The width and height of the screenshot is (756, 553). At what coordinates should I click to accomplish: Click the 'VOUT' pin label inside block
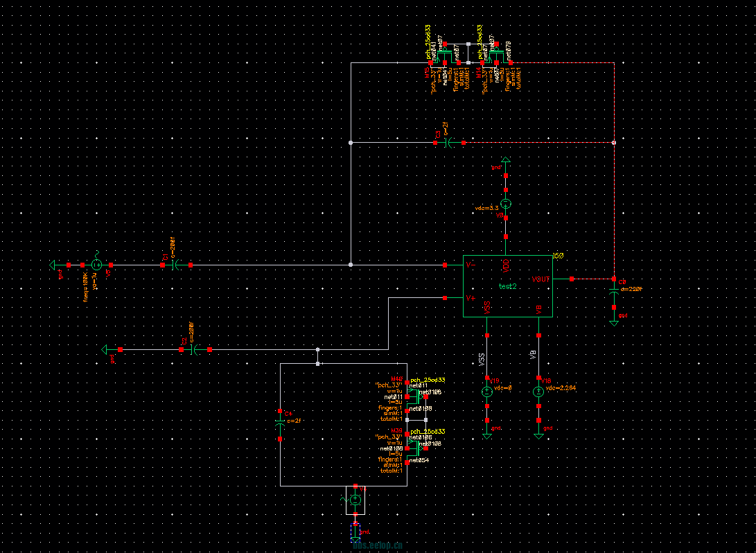coord(541,279)
